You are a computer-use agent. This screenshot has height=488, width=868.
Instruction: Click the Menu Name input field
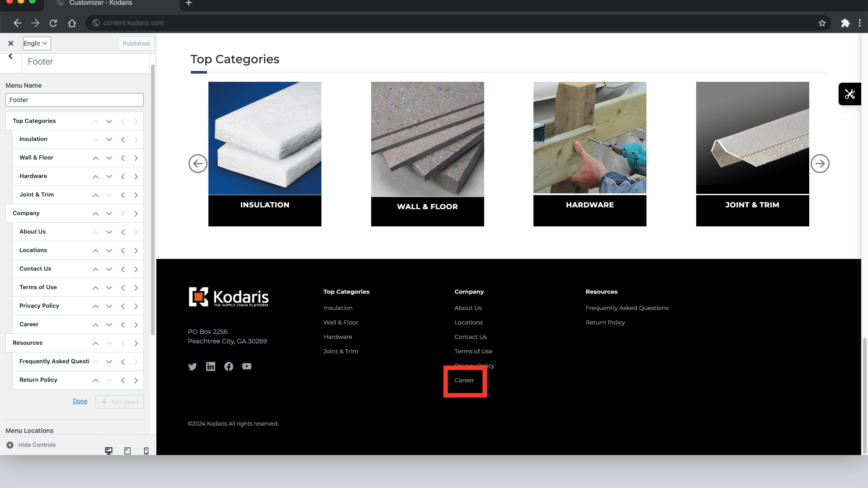75,100
